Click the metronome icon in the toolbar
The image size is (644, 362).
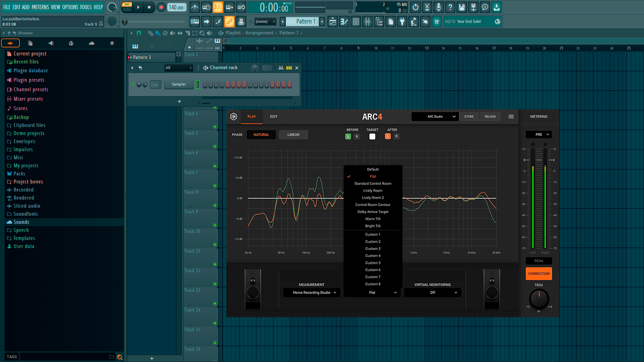[x=195, y=7]
